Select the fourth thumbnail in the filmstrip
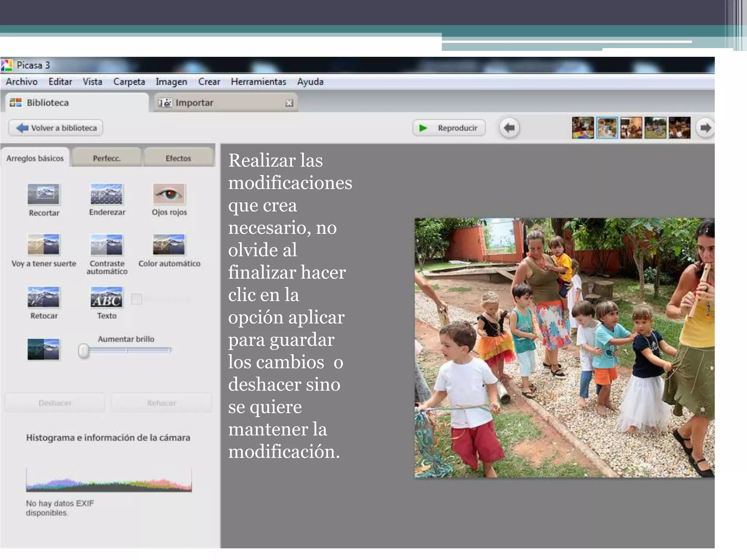Image resolution: width=747 pixels, height=560 pixels. pyautogui.click(x=655, y=128)
